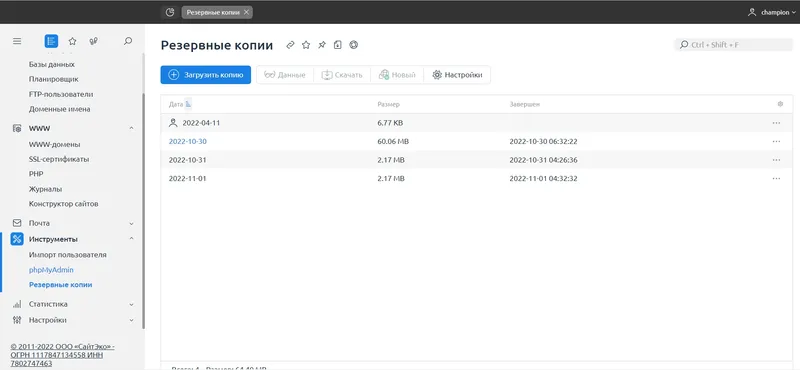
Task: Open favorites star in sidebar
Action: (72, 41)
